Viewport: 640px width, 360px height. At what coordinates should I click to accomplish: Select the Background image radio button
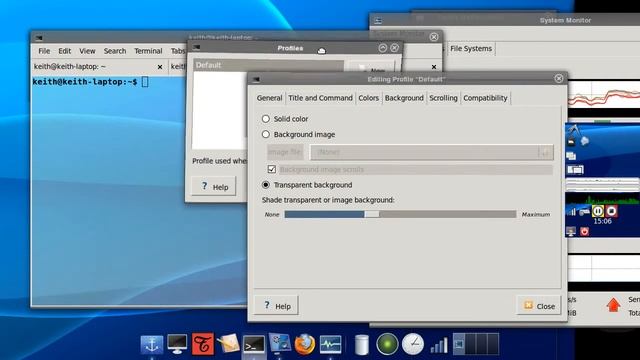[x=266, y=134]
